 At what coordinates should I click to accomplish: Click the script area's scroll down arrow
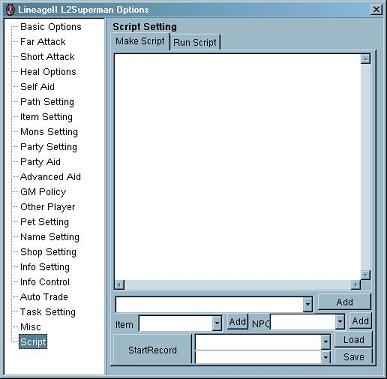tap(366, 275)
